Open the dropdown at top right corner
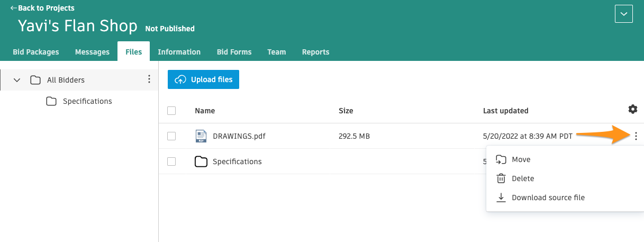Image resolution: width=644 pixels, height=242 pixels. [624, 14]
